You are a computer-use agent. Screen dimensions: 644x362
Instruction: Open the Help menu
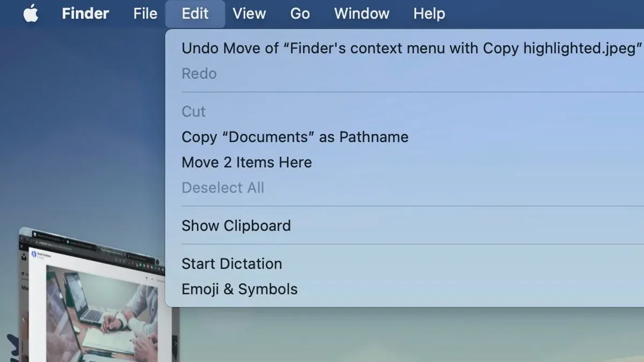[x=429, y=13]
